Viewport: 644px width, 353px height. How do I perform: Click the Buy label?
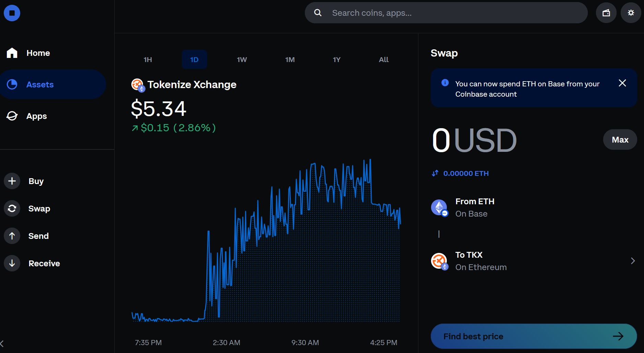36,181
